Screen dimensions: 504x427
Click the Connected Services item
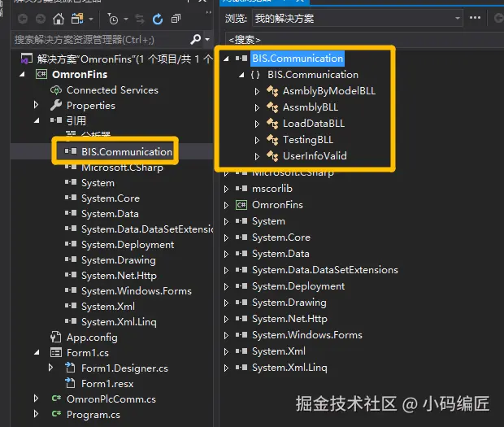[112, 90]
